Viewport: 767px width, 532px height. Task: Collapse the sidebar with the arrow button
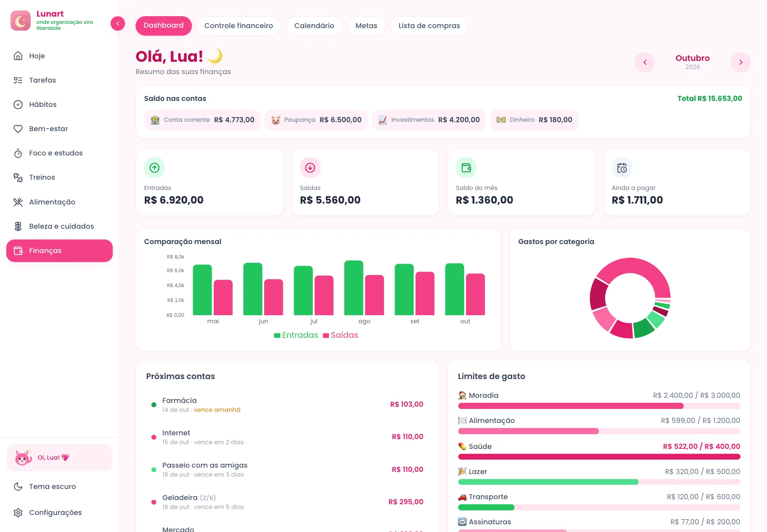click(x=118, y=23)
